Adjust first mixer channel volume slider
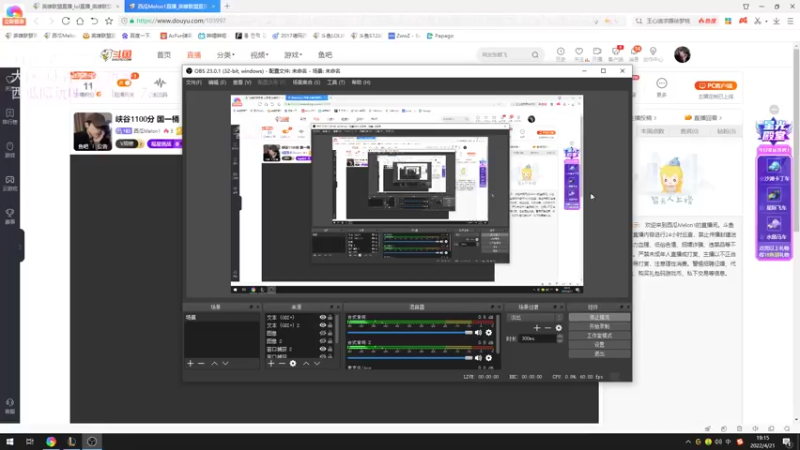Image resolution: width=800 pixels, height=450 pixels. coord(410,333)
